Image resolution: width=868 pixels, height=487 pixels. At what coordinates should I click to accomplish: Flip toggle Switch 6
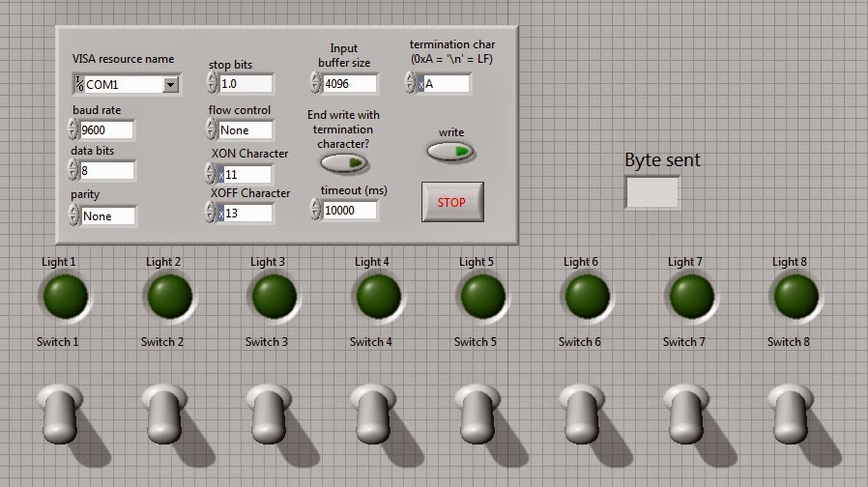(582, 414)
